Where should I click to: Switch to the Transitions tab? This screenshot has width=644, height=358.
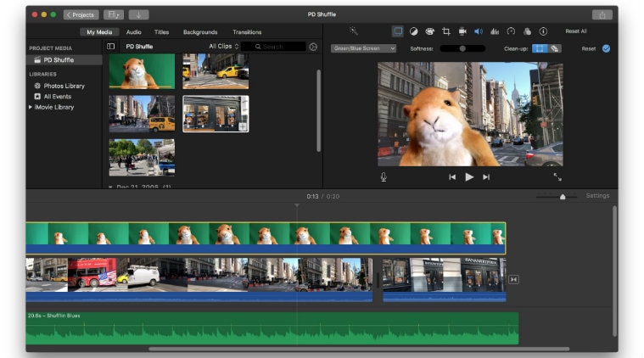247,32
